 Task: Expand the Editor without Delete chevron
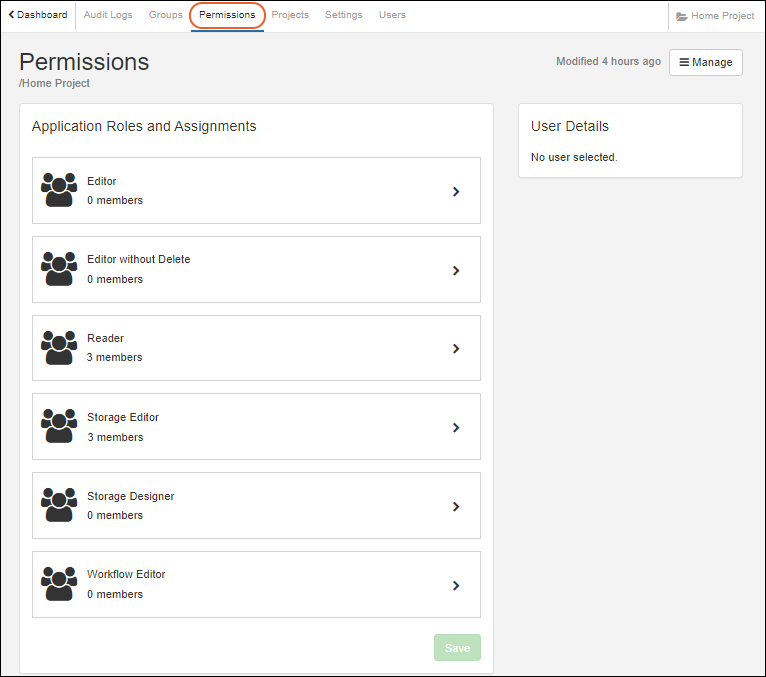coord(456,270)
